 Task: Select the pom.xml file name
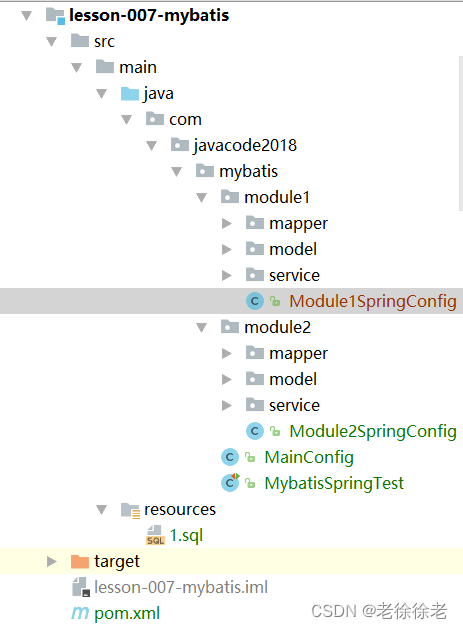point(127,613)
